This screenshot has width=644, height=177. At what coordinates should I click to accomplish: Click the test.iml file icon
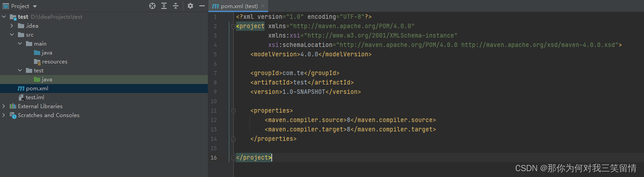pyautogui.click(x=21, y=97)
